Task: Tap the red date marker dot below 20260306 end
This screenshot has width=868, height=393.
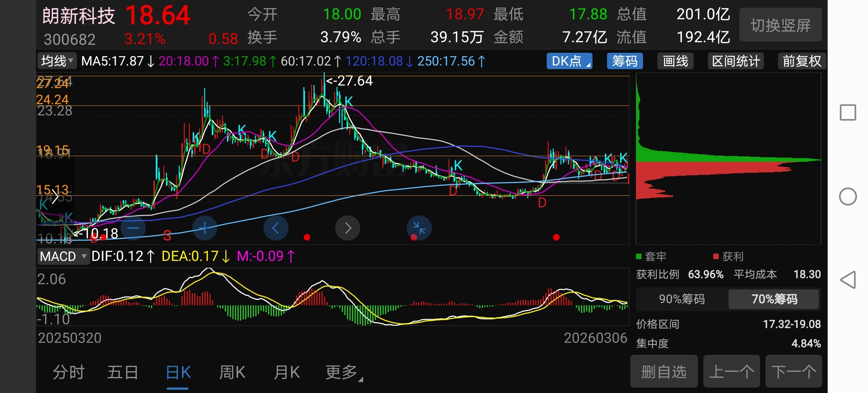Action: point(556,237)
